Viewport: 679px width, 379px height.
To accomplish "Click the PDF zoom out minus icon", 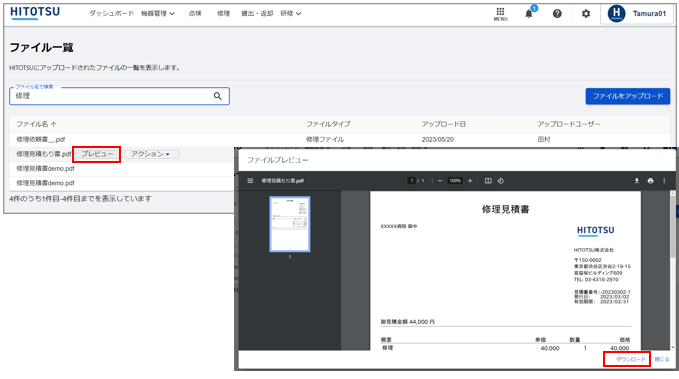I will (440, 181).
